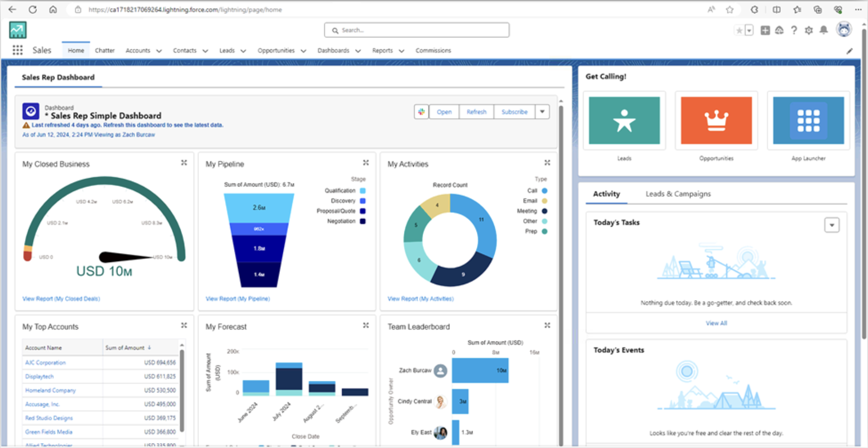Open the App Launcher waffle icon
This screenshot has width=868, height=448.
tap(17, 50)
